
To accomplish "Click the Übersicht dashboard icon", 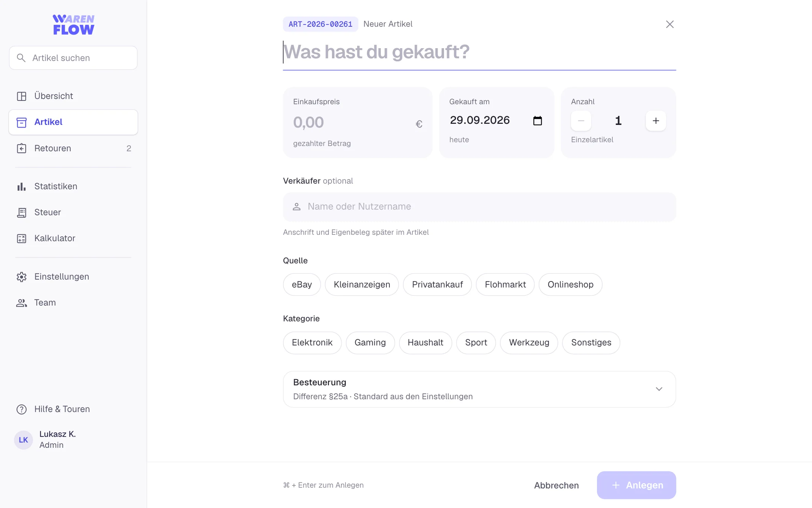I will point(21,96).
